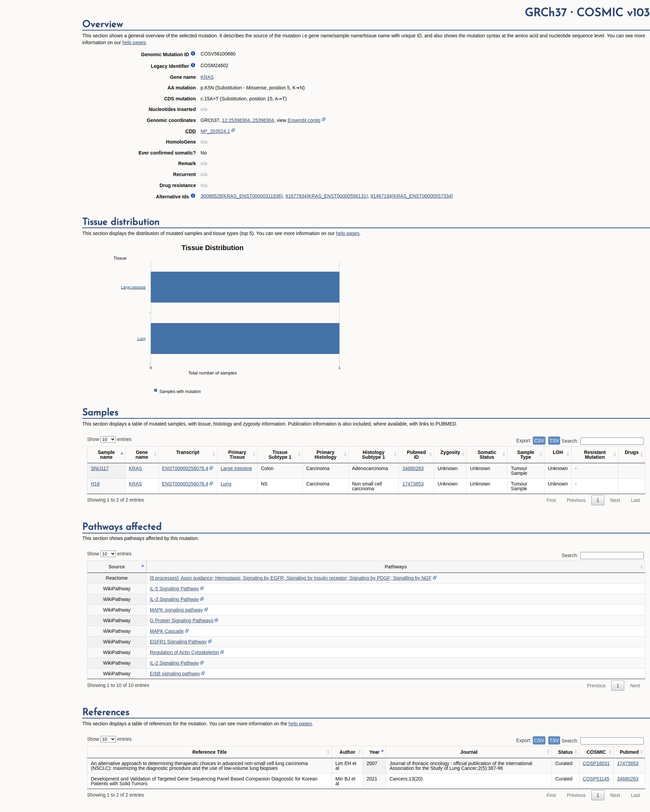Click external icon after IL-5 Signaling Pathway
This screenshot has height=812, width=650.
point(202,588)
